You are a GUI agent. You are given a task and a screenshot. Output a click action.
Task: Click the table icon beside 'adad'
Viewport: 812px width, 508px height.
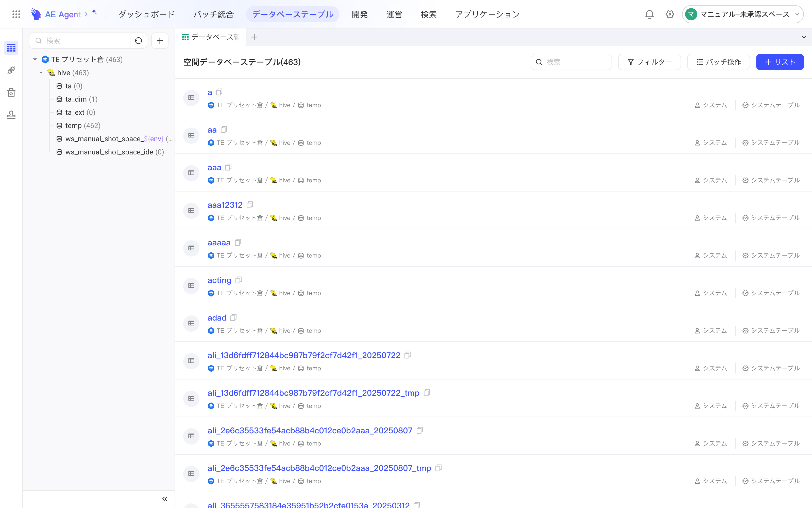click(191, 323)
